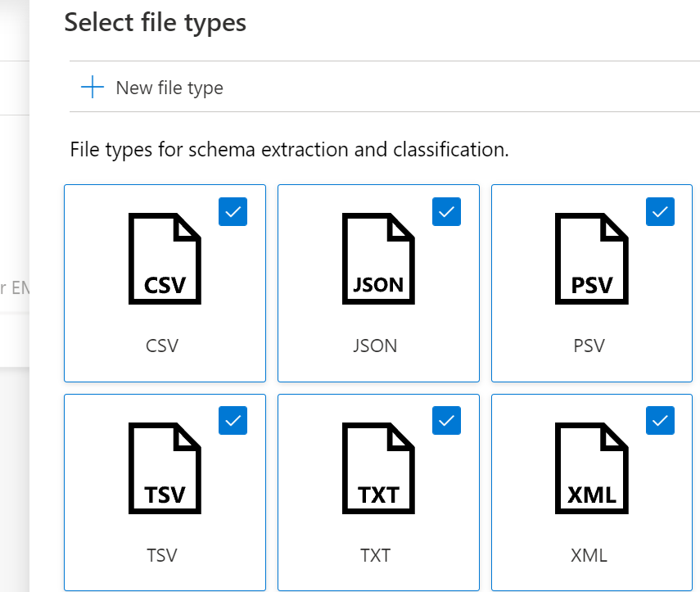Click the TXT card
This screenshot has width=700, height=592.
click(x=377, y=491)
